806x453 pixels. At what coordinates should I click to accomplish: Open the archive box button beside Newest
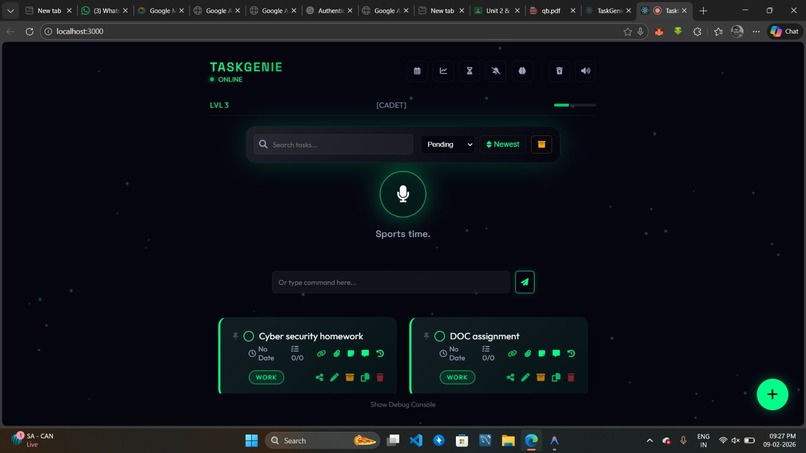pyautogui.click(x=541, y=144)
